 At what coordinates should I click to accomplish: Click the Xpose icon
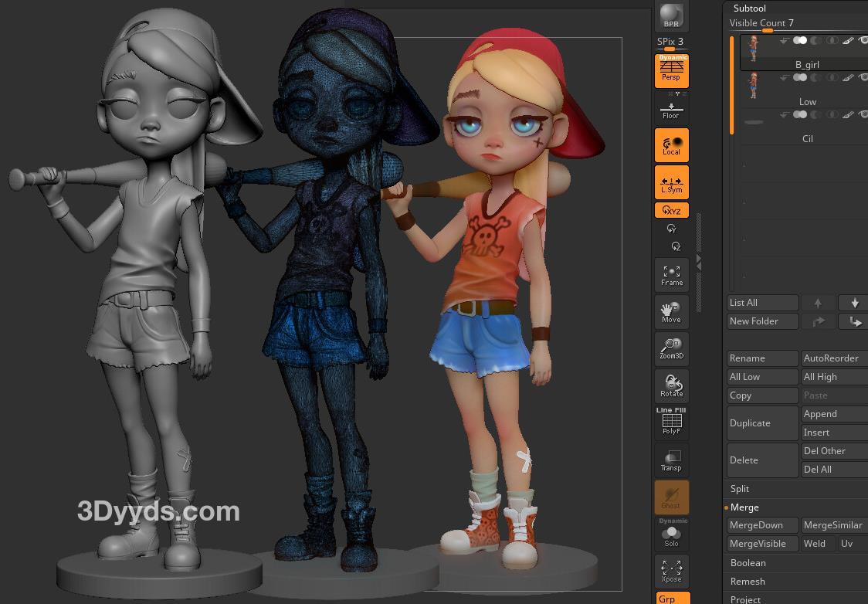click(671, 572)
